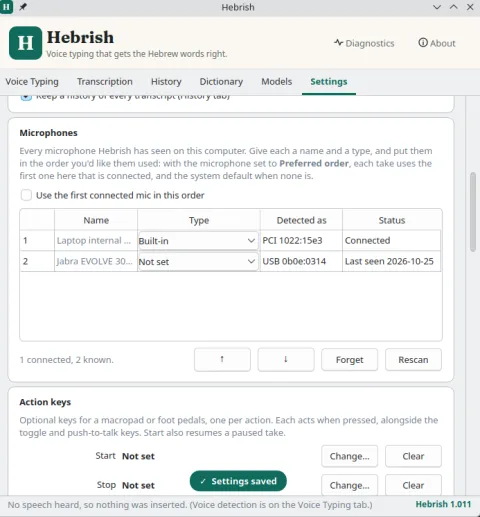Click the Forget button
Viewport: 480px width, 517px height.
(349, 360)
